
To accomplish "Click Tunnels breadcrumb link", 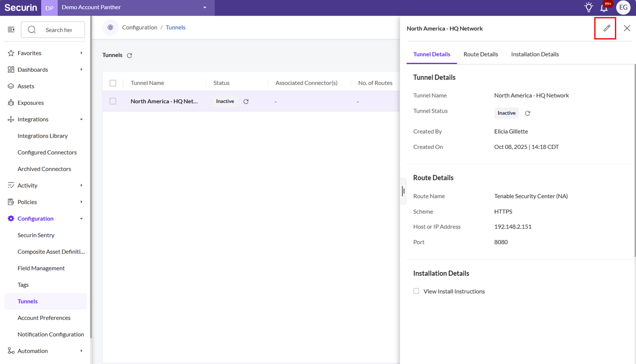I will click(x=176, y=28).
